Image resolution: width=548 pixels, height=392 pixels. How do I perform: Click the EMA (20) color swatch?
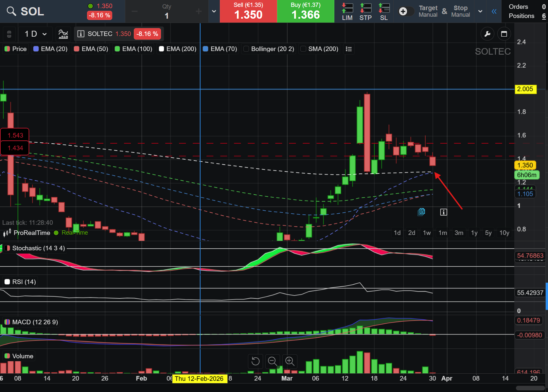pyautogui.click(x=36, y=49)
